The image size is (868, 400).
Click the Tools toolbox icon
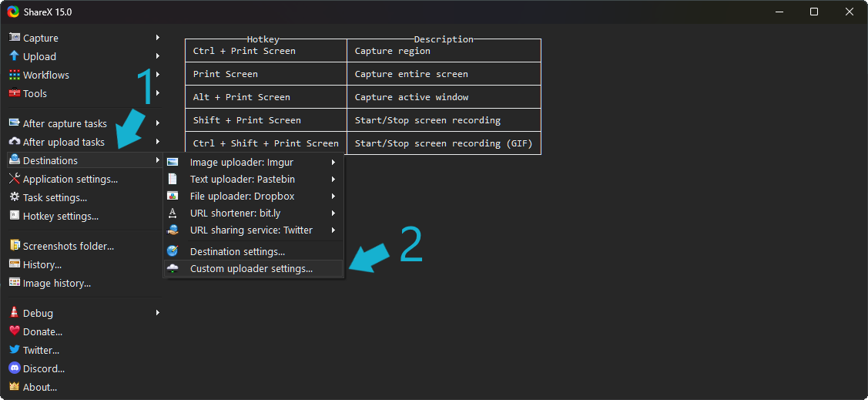click(x=15, y=93)
